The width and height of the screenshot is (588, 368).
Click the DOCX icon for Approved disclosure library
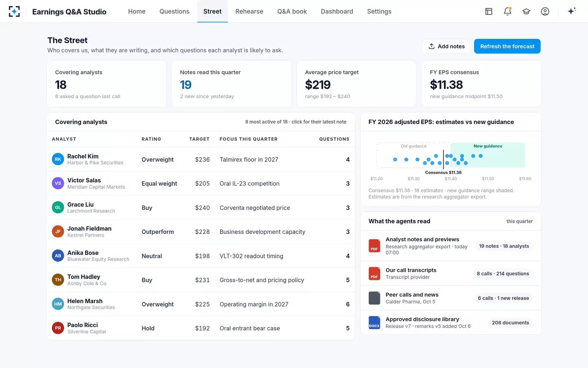(x=374, y=323)
